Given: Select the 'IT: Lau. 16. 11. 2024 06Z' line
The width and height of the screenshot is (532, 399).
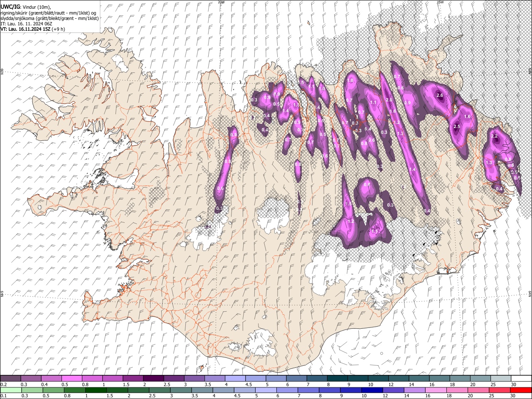Looking at the screenshot, I should tap(26, 24).
